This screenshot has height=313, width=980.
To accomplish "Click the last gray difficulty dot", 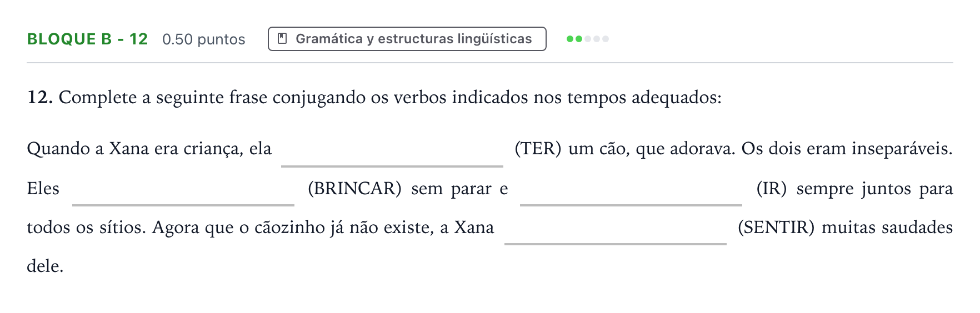I will [x=606, y=39].
